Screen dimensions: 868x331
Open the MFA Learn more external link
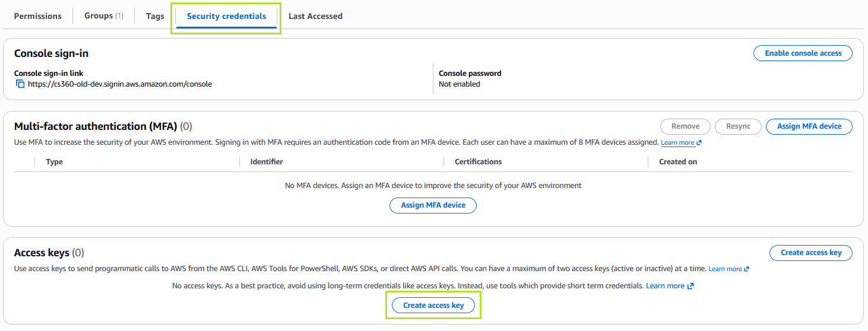(681, 143)
